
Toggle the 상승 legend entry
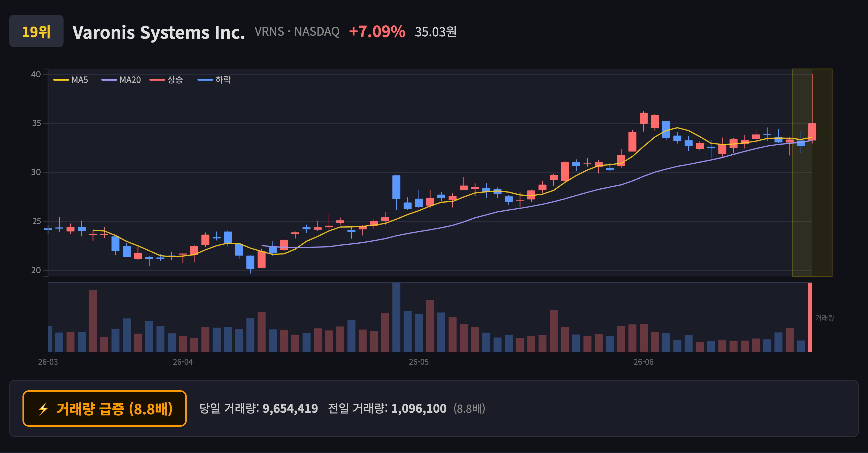[166, 80]
